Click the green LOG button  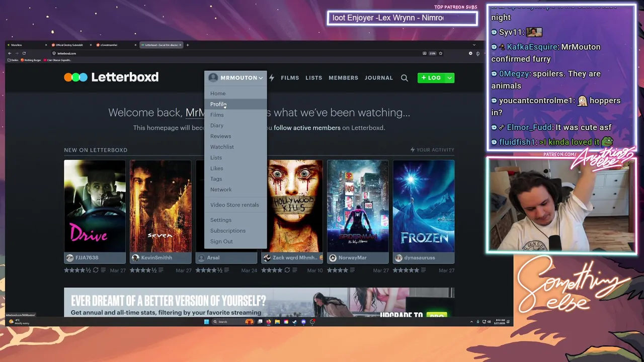click(431, 78)
